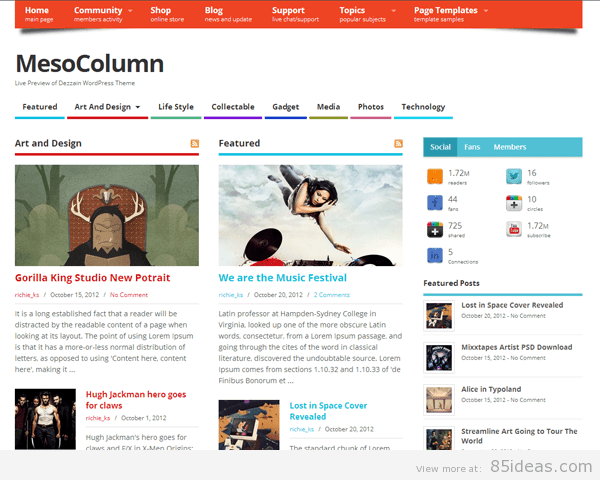The width and height of the screenshot is (600, 480).
Task: Expand the Page Templates menu arrow
Action: [486, 11]
